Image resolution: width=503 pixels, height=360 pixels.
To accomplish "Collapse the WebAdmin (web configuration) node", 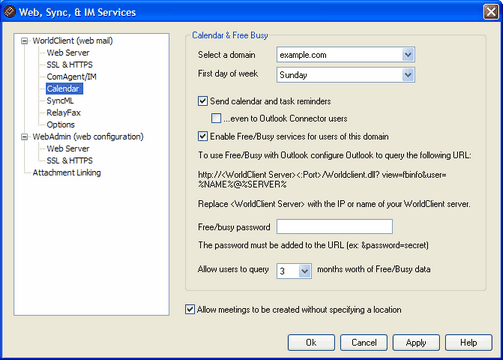I will tap(24, 137).
